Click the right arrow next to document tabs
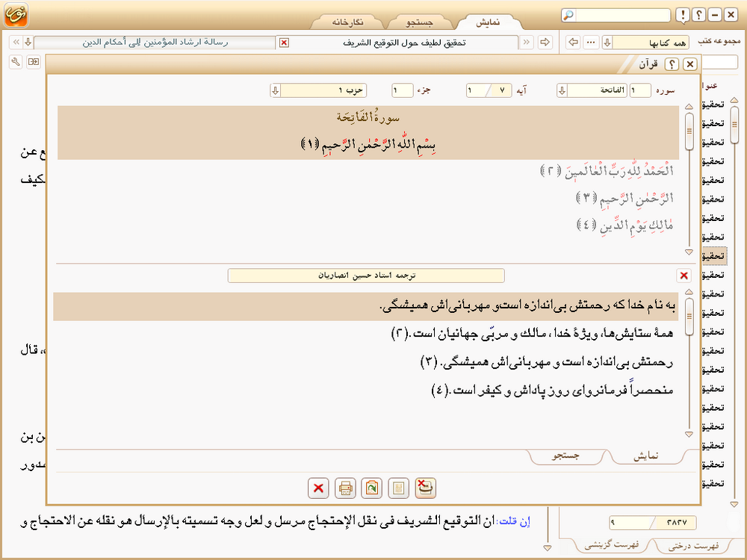 pyautogui.click(x=544, y=43)
